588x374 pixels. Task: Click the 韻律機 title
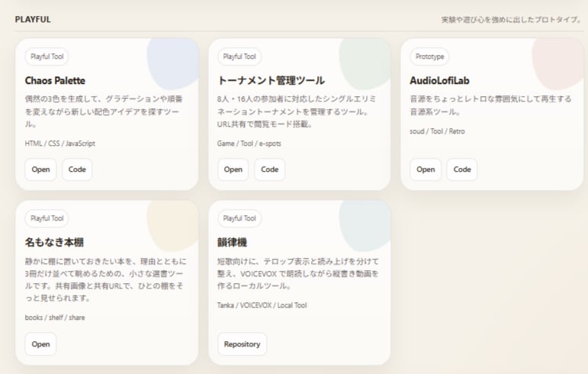[232, 242]
